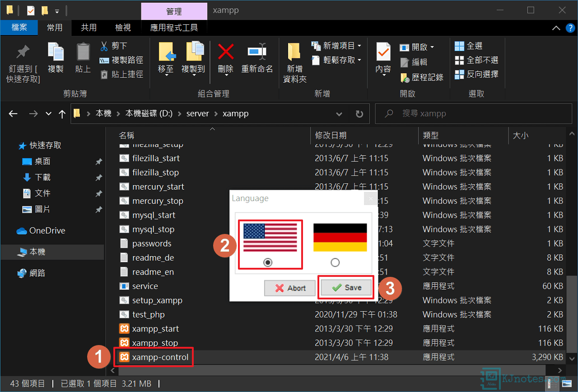
Task: Collapse the ribbon with the chevron
Action: point(556,28)
